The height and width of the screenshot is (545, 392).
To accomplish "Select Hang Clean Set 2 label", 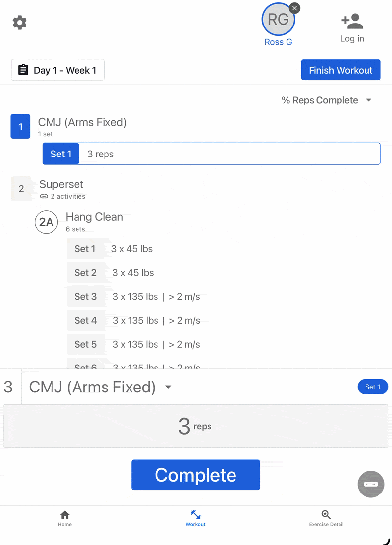I will point(85,273).
